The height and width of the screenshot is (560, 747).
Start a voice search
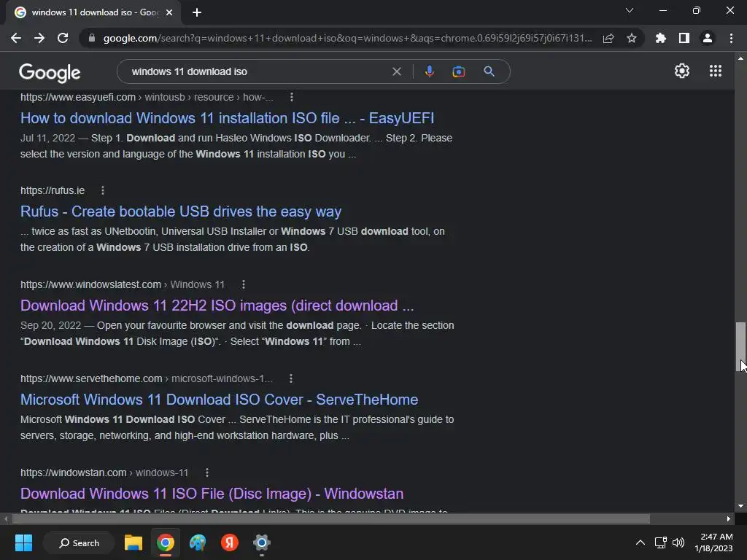pos(429,71)
